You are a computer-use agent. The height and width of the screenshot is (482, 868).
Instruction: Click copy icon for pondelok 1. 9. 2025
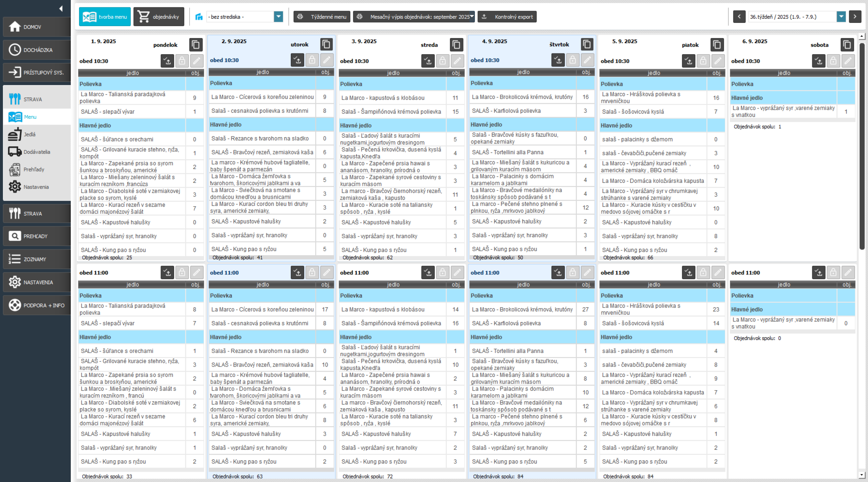[196, 45]
